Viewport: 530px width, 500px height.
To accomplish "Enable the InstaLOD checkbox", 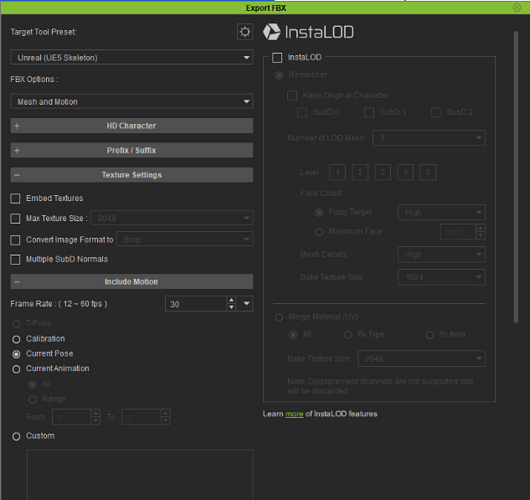I will pos(277,58).
